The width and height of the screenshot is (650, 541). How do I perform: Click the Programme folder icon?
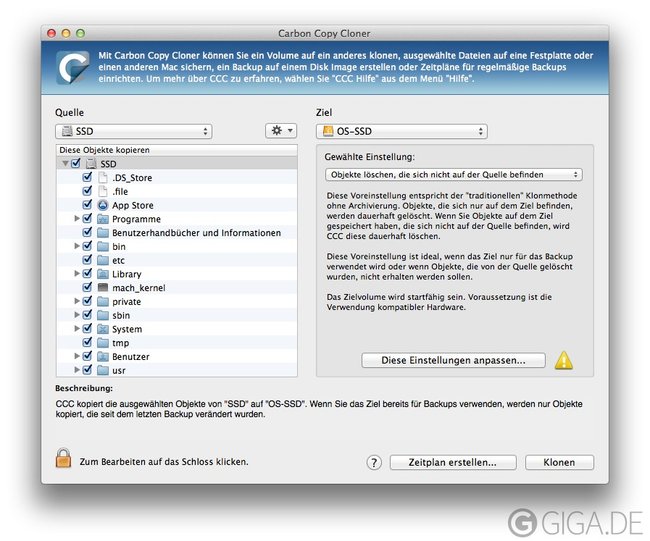[103, 219]
